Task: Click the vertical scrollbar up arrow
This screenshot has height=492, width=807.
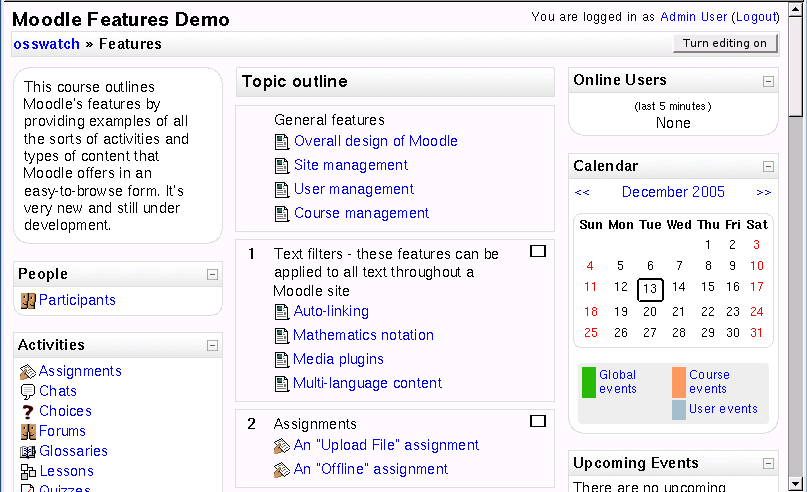Action: [796, 9]
